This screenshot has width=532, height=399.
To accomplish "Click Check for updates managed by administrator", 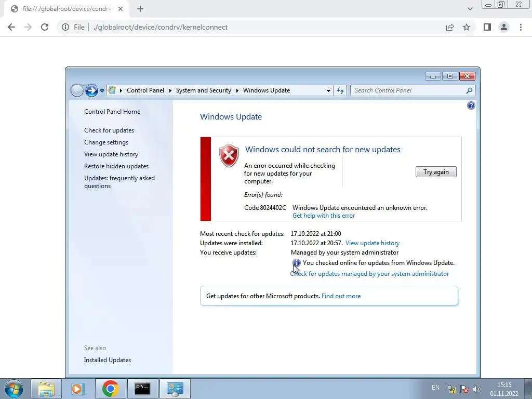I will click(369, 274).
